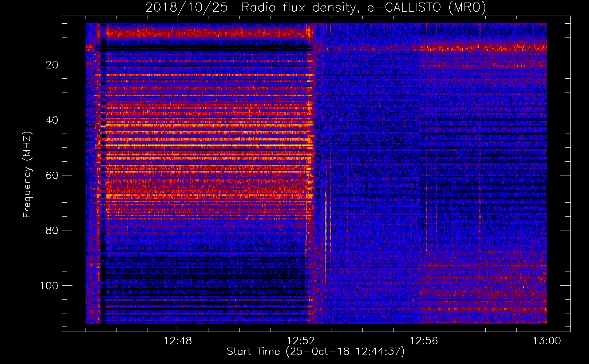
Task: Click the '13:00' time tick label
Action: point(547,341)
